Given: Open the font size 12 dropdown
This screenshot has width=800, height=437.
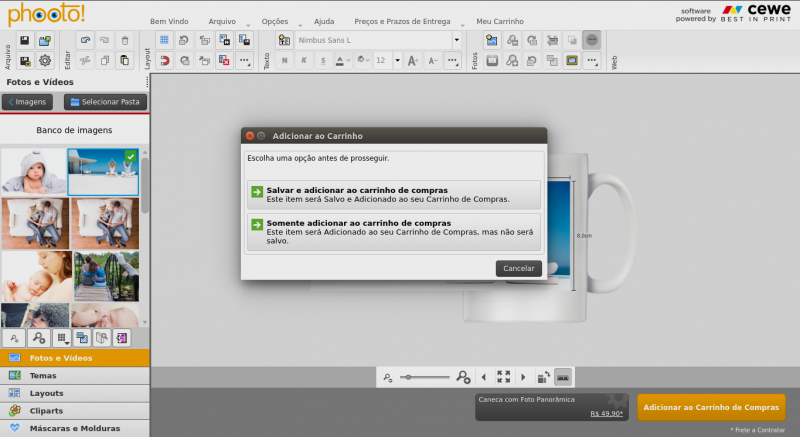Looking at the screenshot, I should [x=397, y=61].
